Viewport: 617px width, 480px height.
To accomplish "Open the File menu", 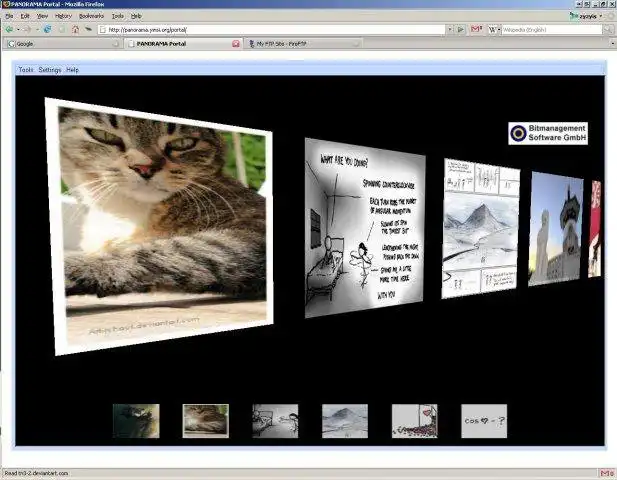I will tap(9, 16).
